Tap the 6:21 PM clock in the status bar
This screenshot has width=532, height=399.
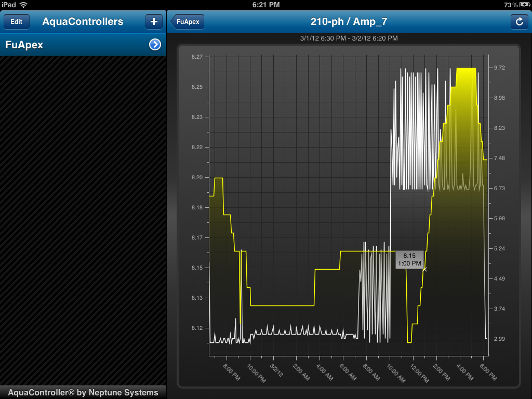[x=265, y=4]
